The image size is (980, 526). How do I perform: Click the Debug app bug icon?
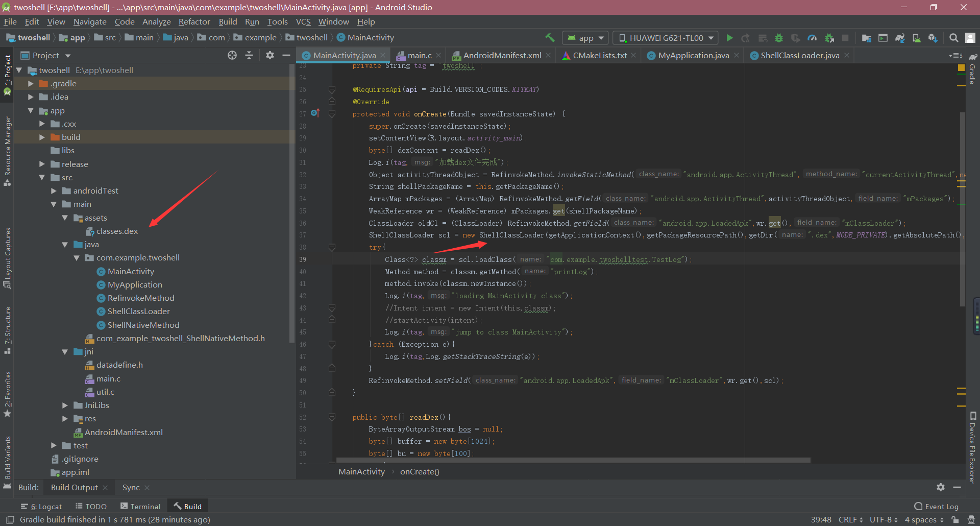click(779, 38)
